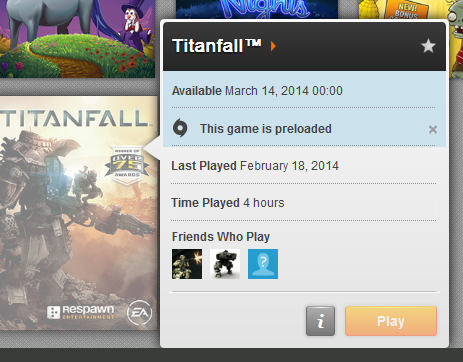Click the Respawn Entertainment logo on the cover
Screen dimensions: 463x362
point(80,312)
